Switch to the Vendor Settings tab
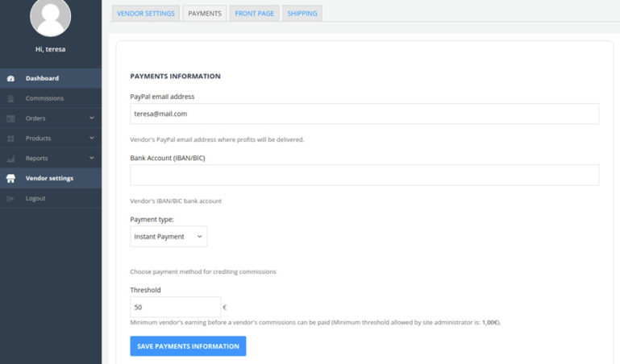Viewport: 620px width, 364px height. tap(145, 14)
